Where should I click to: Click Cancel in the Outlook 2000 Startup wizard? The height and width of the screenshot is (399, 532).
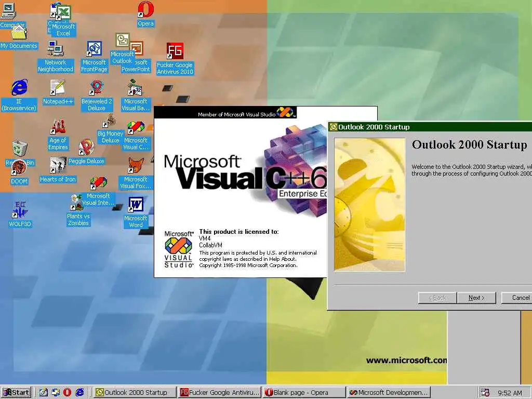[517, 298]
